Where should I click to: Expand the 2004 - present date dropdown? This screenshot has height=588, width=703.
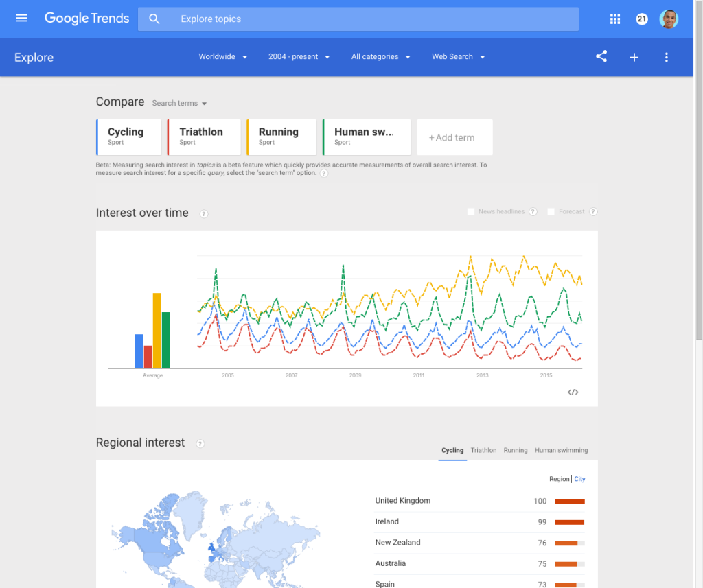(x=299, y=57)
